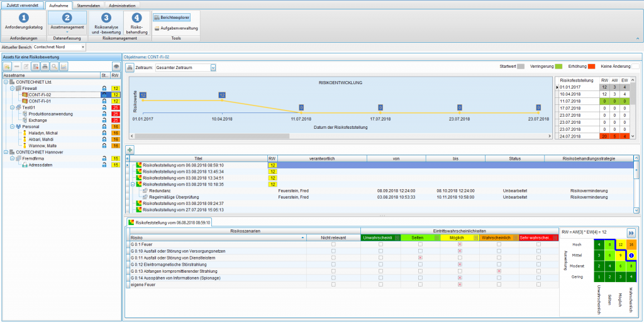The image size is (644, 323).
Task: Click the eye icon in assets panel
Action: coord(116,66)
